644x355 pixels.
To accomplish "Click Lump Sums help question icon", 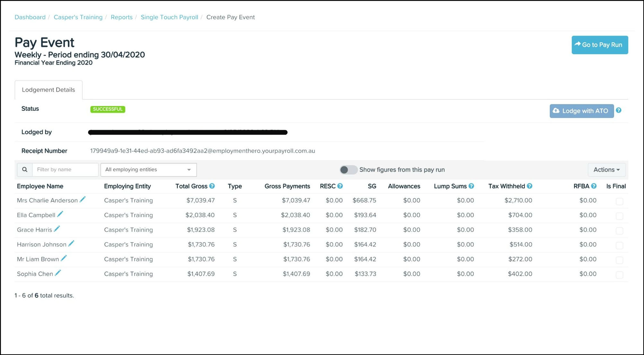I will tap(471, 186).
